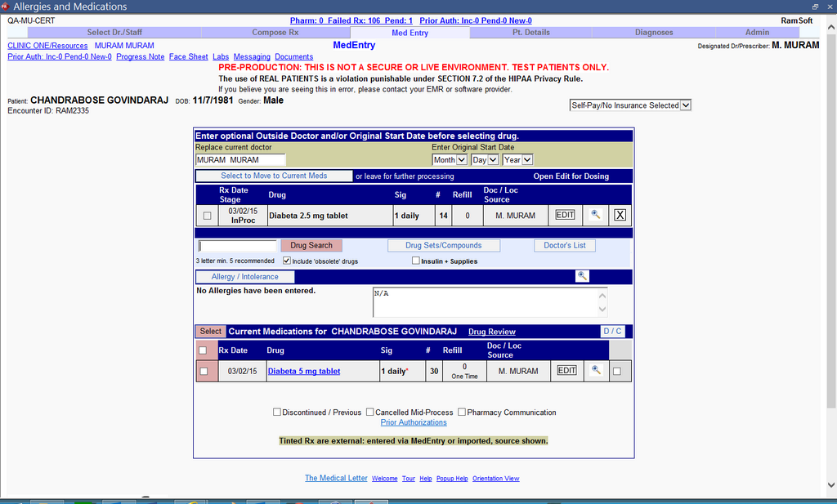Tick the Pharmacy Communication checkbox

(462, 413)
